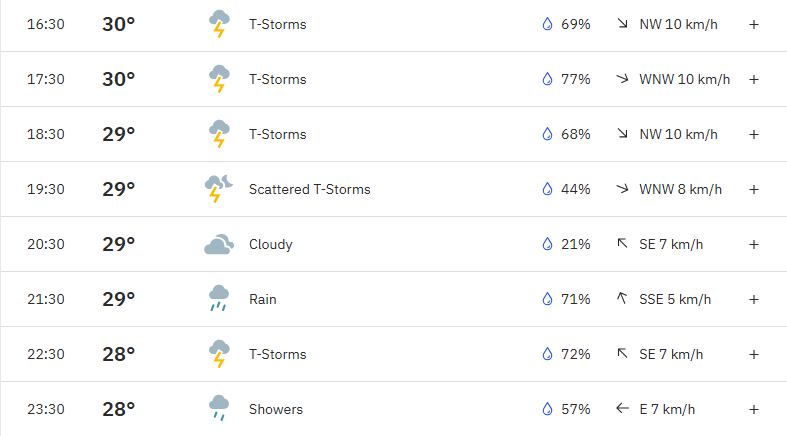Click the 16:30 thunderstorm icon
The image size is (787, 436).
[219, 24]
